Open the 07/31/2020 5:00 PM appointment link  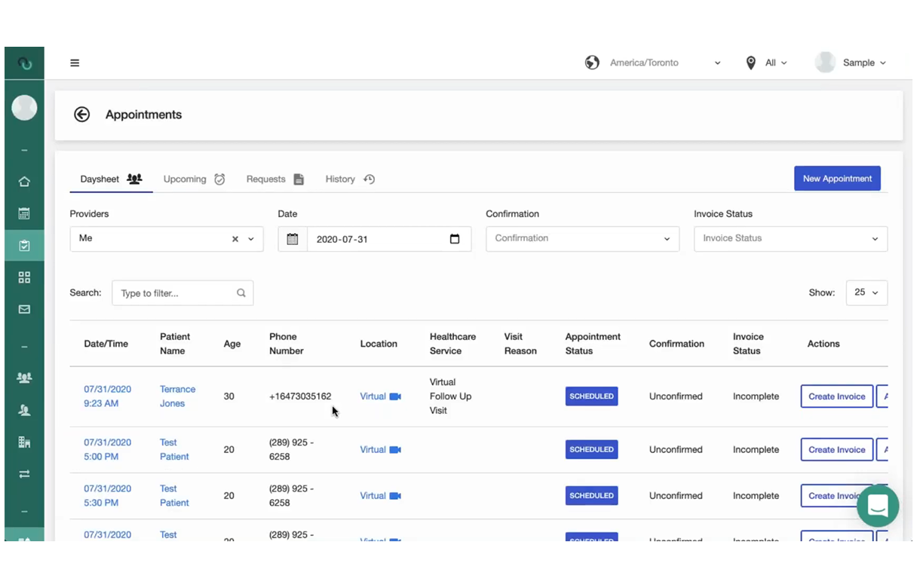pyautogui.click(x=107, y=450)
